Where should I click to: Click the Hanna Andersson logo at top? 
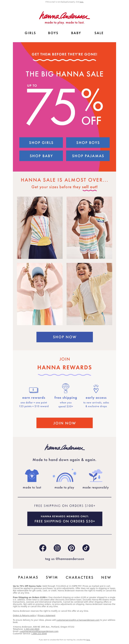click(65, 17)
